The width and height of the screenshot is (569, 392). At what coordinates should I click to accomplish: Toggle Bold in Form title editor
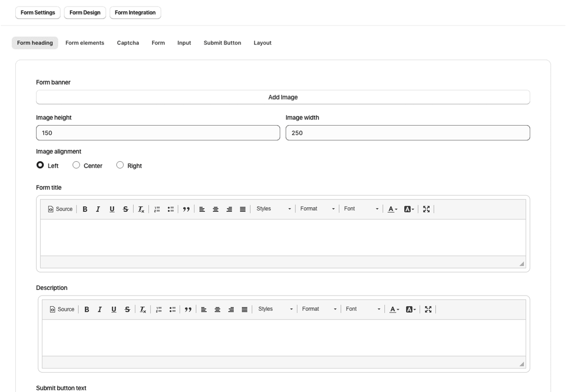point(85,209)
